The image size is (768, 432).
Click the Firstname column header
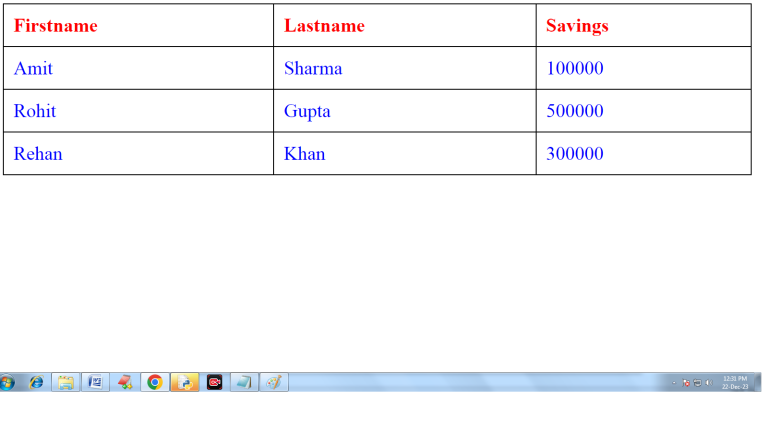click(x=139, y=25)
